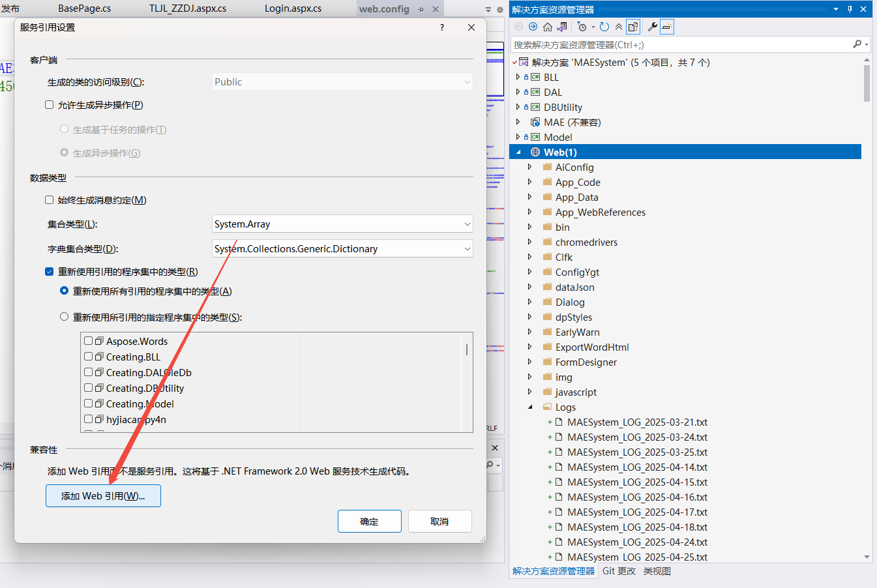Expand the DAL project node
The image size is (877, 588).
518,92
